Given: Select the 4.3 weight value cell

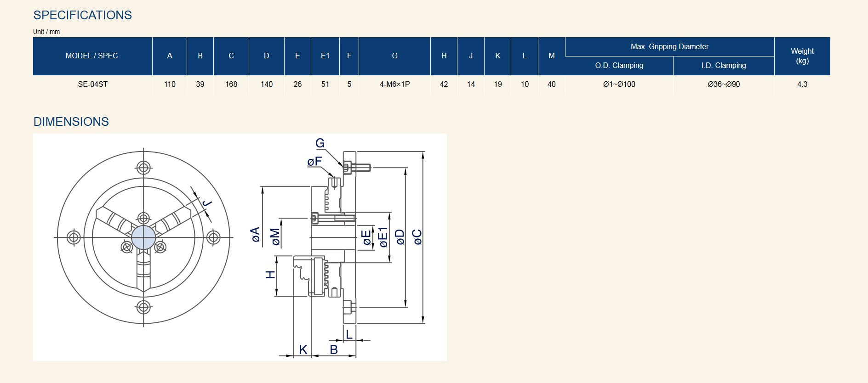Looking at the screenshot, I should (x=802, y=84).
